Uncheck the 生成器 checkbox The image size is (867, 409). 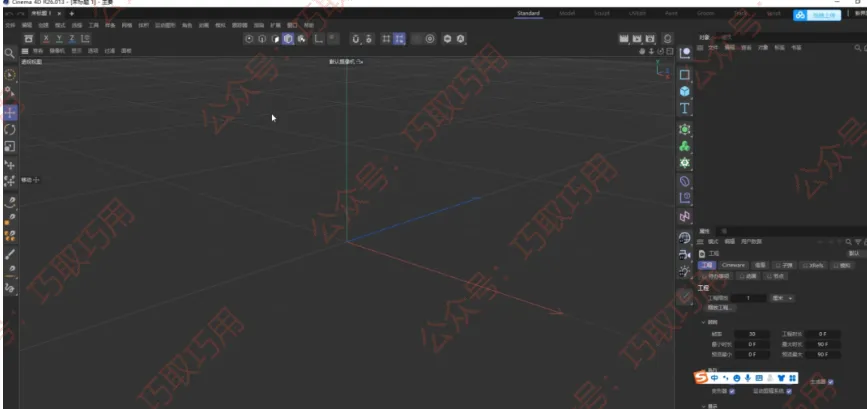[x=831, y=382]
